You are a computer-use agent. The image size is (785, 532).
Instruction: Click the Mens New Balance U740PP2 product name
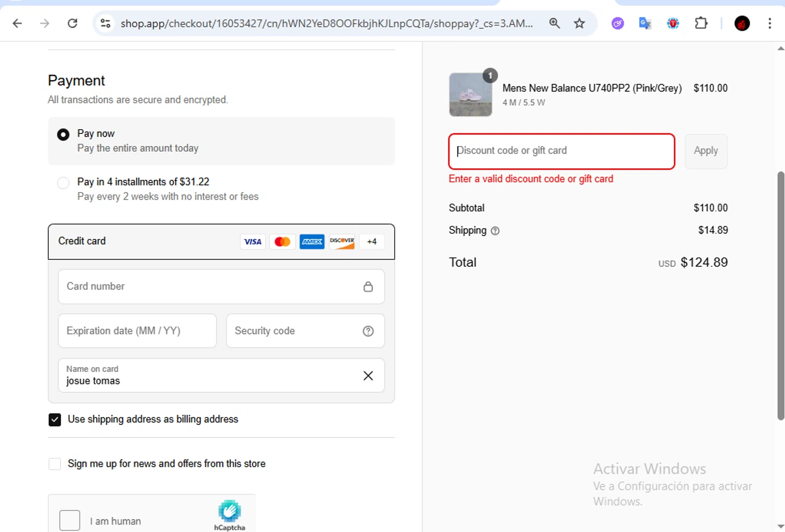point(592,88)
